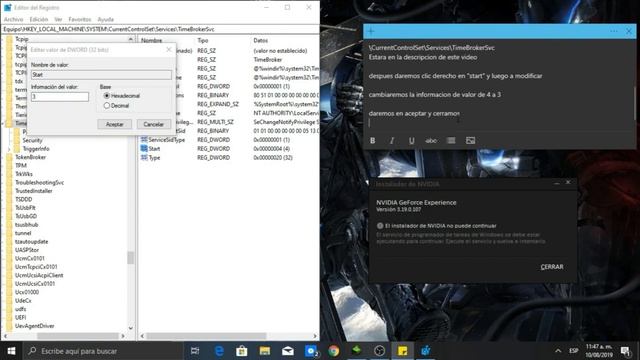Launch Microsoft Edge from the taskbar

[219, 351]
